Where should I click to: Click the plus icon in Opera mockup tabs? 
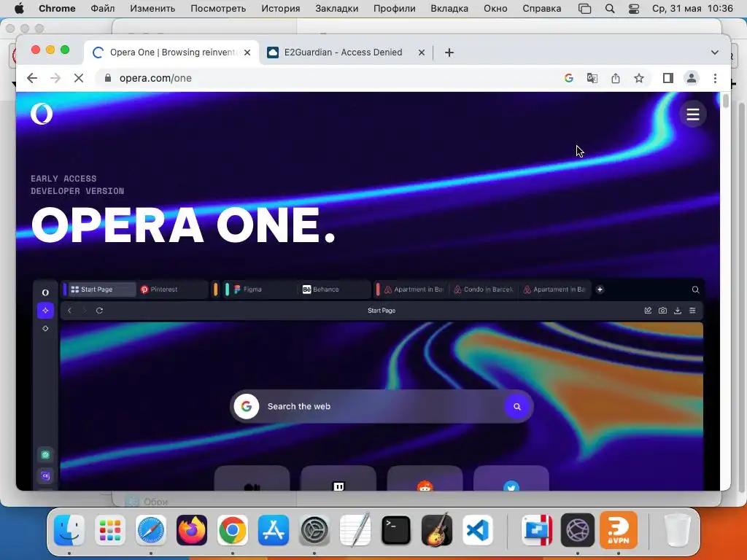(600, 289)
